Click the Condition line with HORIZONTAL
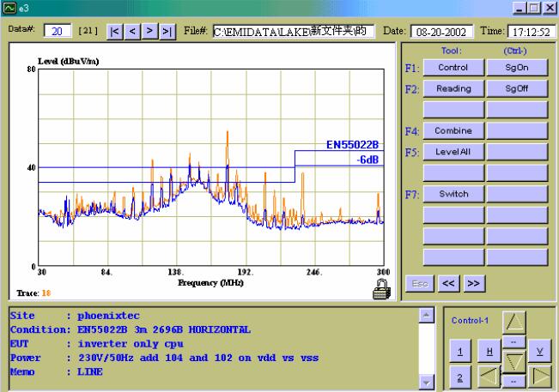The height and width of the screenshot is (392, 559). click(131, 329)
